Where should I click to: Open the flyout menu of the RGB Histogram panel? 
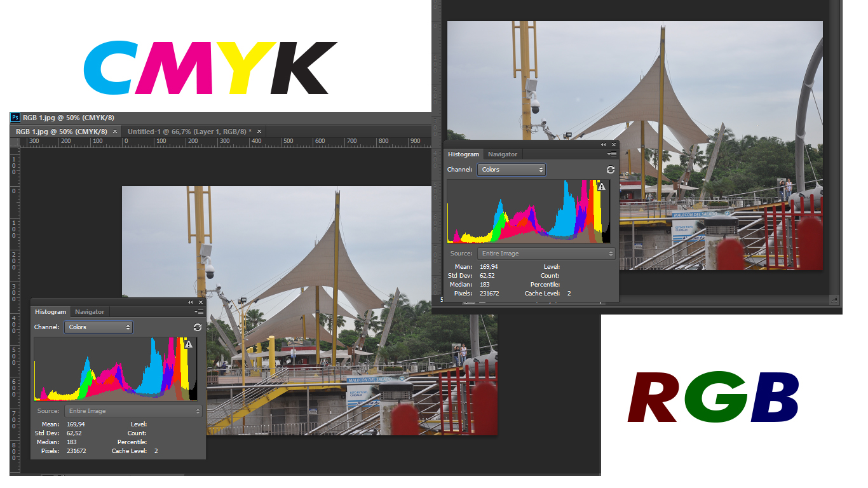point(613,154)
